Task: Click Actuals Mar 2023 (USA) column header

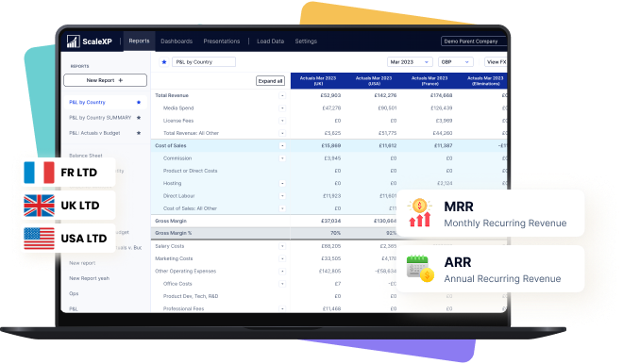Action: (374, 81)
